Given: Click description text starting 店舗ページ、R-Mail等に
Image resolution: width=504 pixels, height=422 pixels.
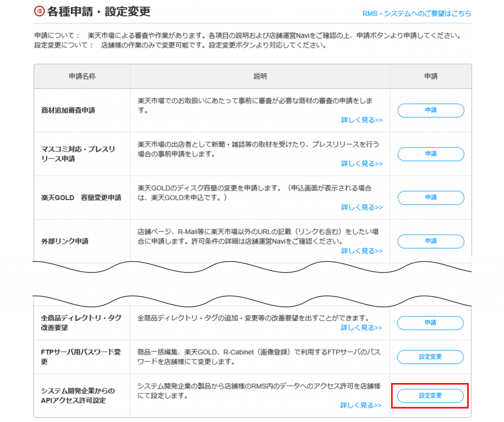Looking at the screenshot, I should coord(258,236).
